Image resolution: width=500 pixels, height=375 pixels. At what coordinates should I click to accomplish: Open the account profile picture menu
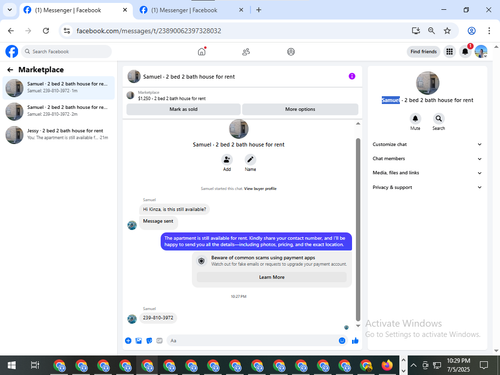(x=481, y=52)
